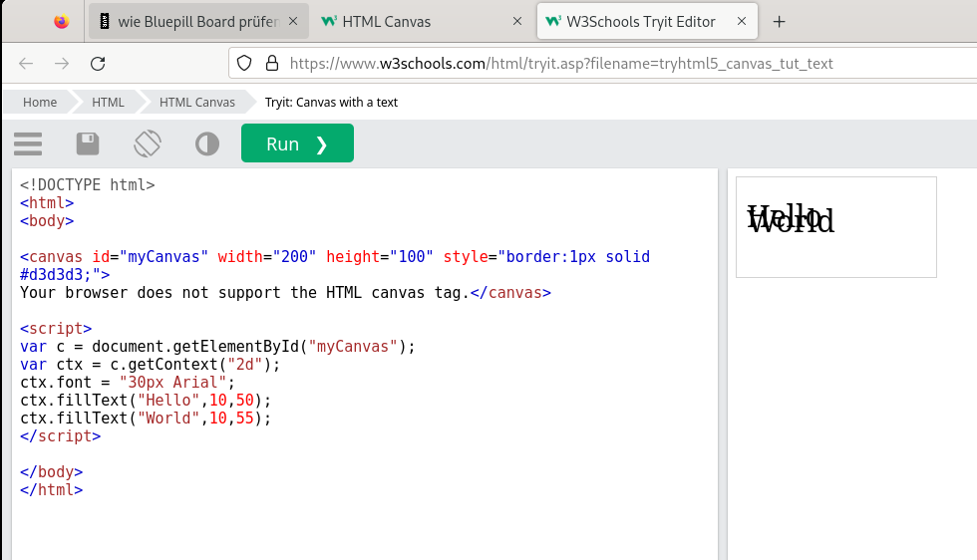
Task: Click the #d3d3d3 style line
Action: (65, 275)
